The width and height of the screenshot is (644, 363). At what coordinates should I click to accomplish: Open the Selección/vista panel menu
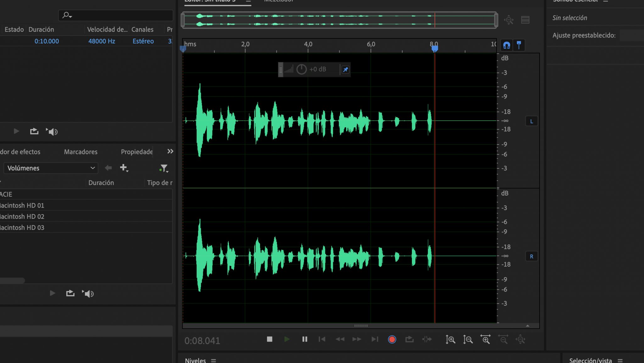pyautogui.click(x=620, y=360)
